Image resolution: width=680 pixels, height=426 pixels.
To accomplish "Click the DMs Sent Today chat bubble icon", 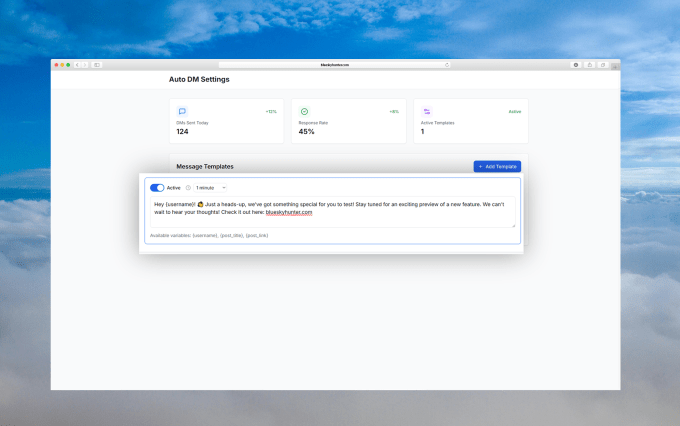I will (182, 111).
